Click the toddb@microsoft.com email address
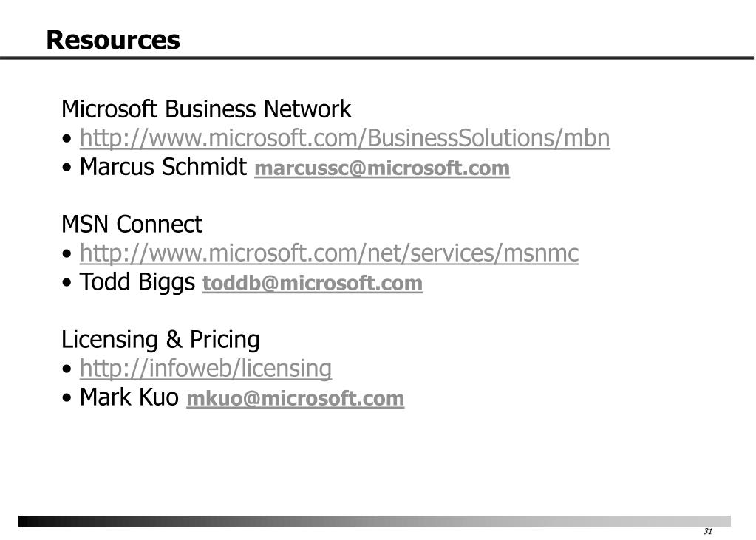Screen dimensions: 756x540 click(313, 284)
